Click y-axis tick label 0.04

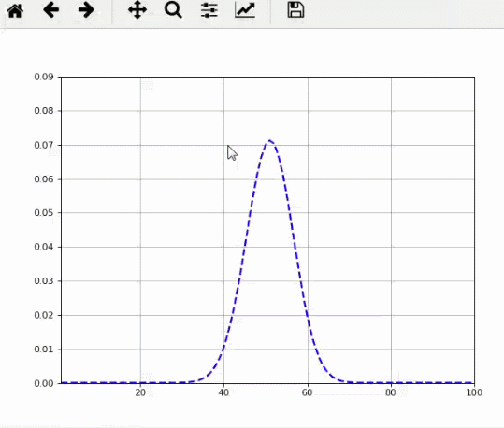44,247
